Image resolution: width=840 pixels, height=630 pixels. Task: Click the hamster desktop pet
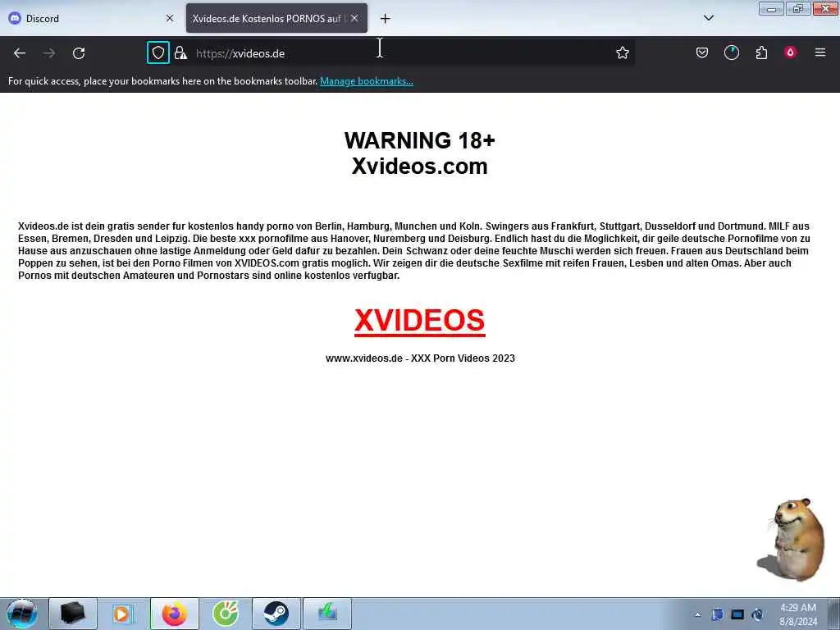click(x=792, y=540)
